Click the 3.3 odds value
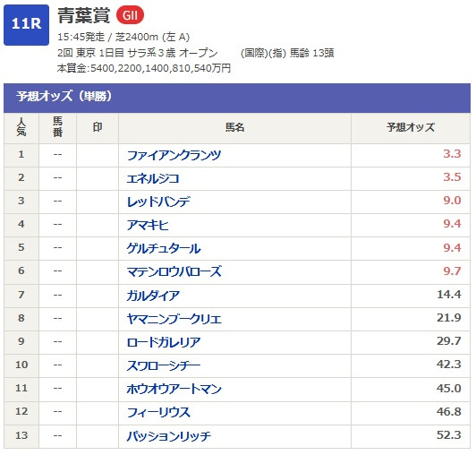This screenshot has width=476, height=455. (452, 154)
